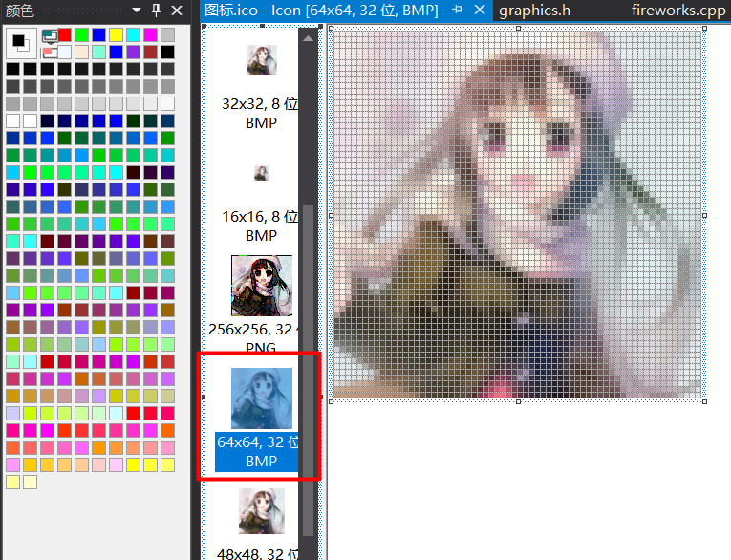Pick beige swatch in second palette row
Screen dimensions: 731x560
tap(81, 52)
